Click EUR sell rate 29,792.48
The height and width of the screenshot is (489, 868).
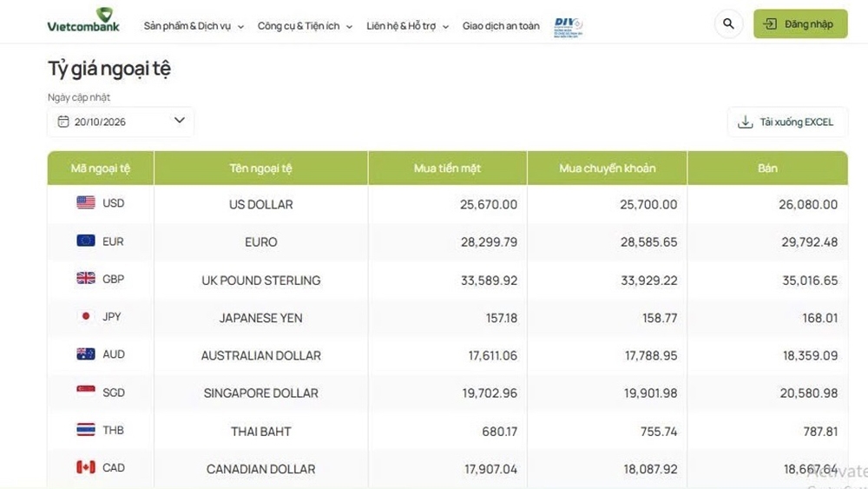809,242
